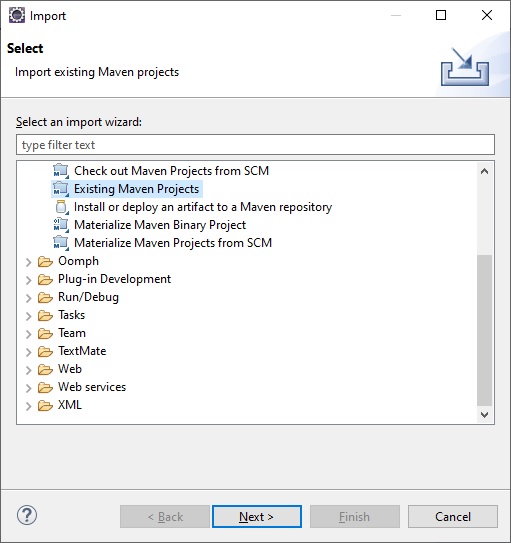Click the scrollbar down arrow in wizard list

484,414
